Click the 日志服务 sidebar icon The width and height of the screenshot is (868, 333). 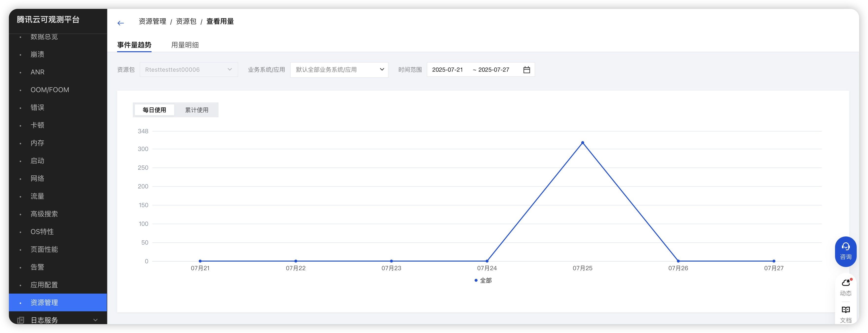21,320
